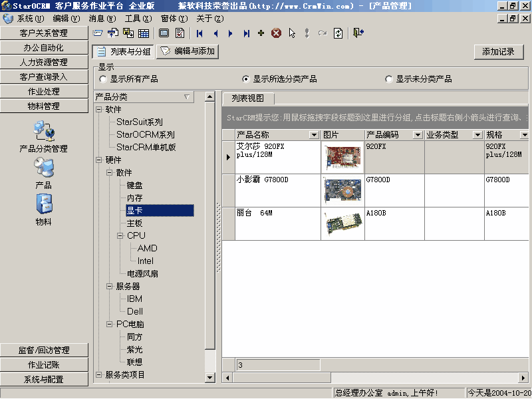
Task: Click the 小影霸 G7800D product thumbnail
Action: (x=342, y=191)
